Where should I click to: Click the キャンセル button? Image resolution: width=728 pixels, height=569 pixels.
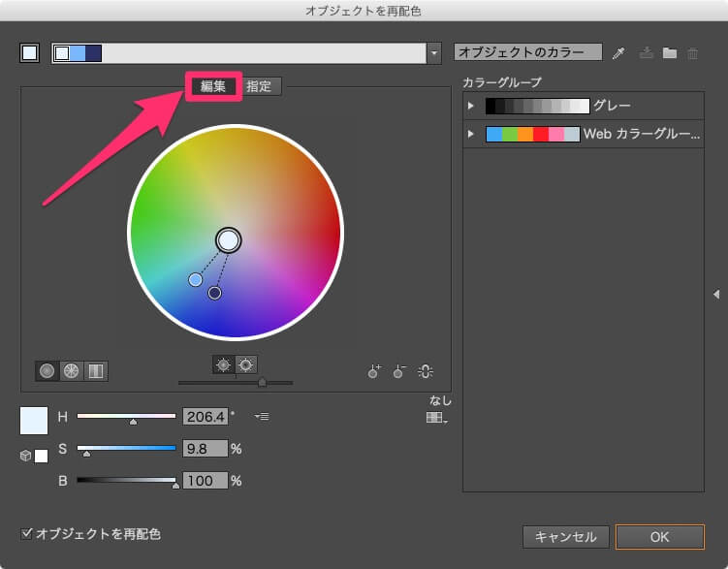(565, 537)
